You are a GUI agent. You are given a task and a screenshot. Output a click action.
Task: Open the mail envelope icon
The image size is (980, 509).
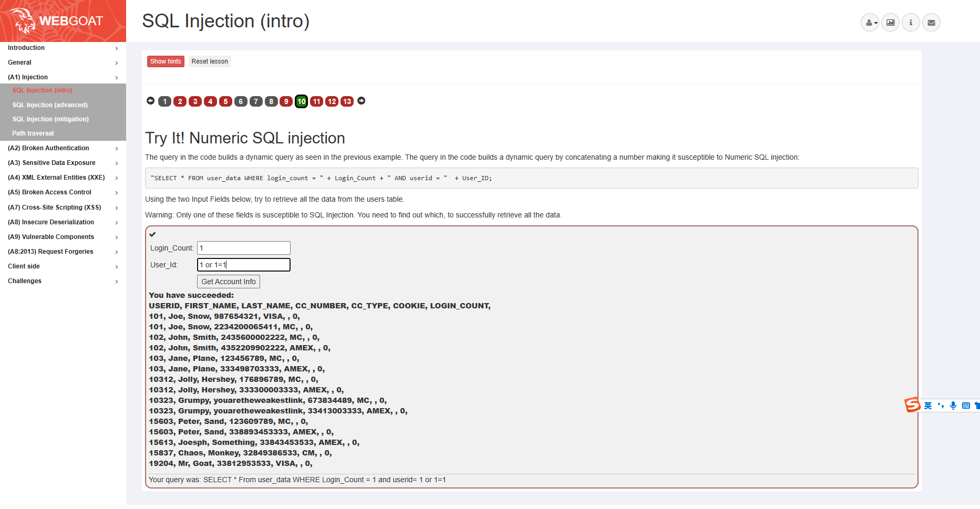(x=931, y=23)
